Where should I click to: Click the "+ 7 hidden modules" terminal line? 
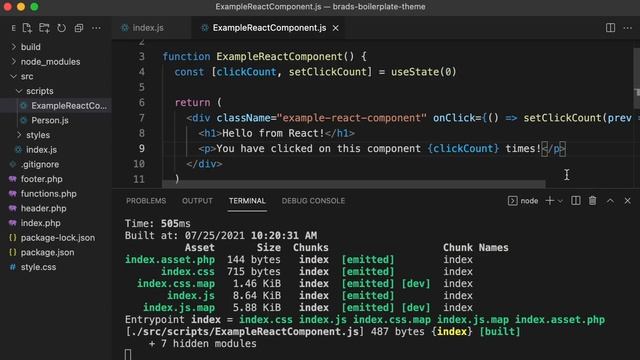tap(203, 344)
